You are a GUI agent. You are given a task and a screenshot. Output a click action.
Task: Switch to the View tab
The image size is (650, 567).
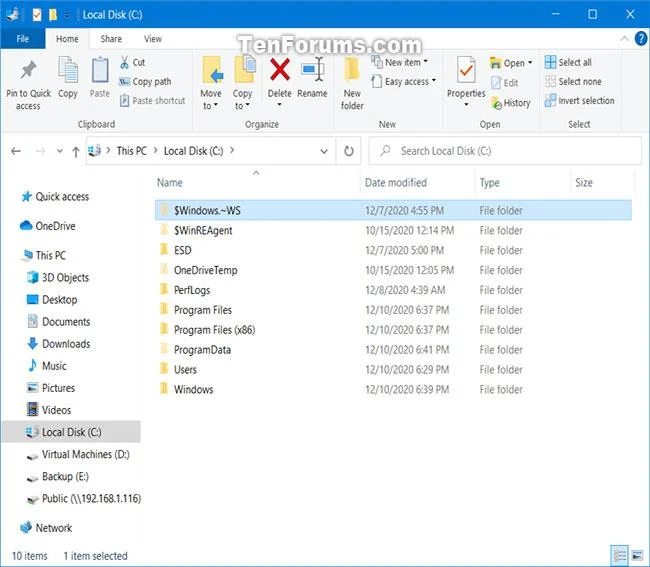[x=153, y=39]
